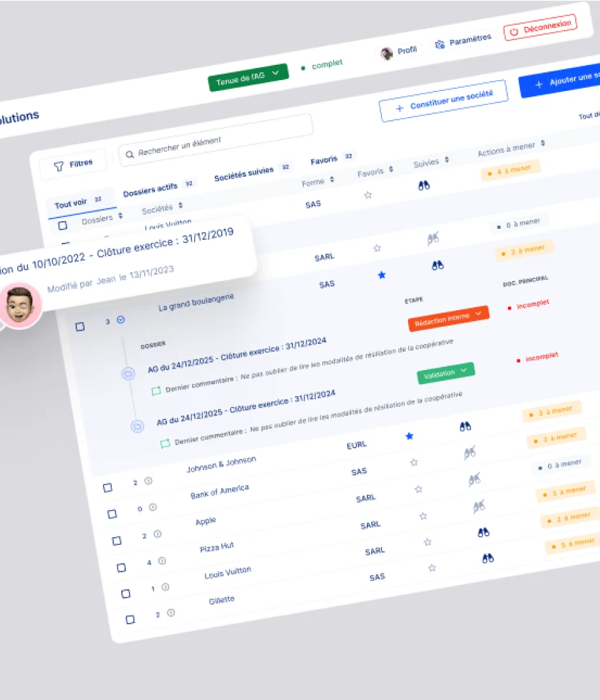Image resolution: width=600 pixels, height=700 pixels.
Task: Star the Pizza Hut row
Action: point(423,516)
